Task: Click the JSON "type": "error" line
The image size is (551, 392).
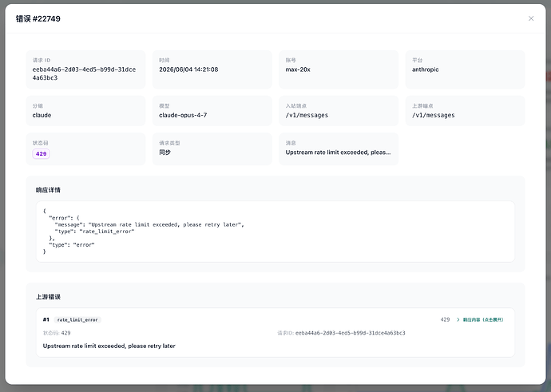Action: (72, 245)
